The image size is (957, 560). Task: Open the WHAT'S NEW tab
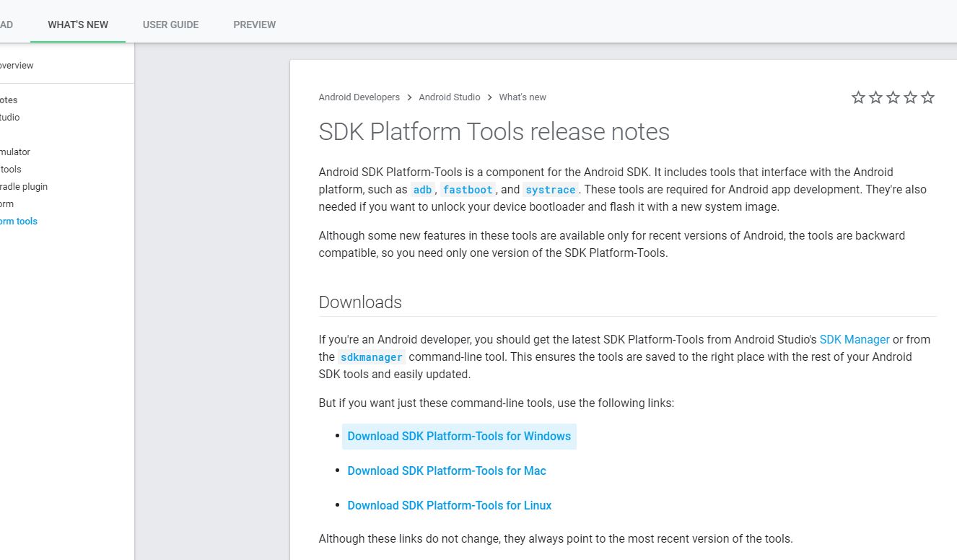(78, 25)
